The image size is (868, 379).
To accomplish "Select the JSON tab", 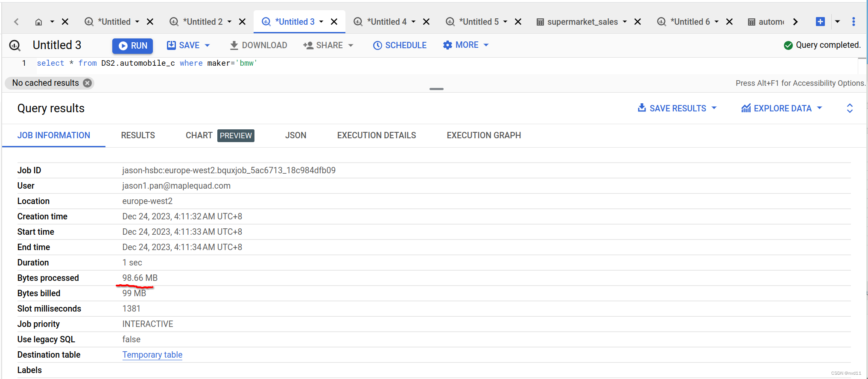I will 295,135.
